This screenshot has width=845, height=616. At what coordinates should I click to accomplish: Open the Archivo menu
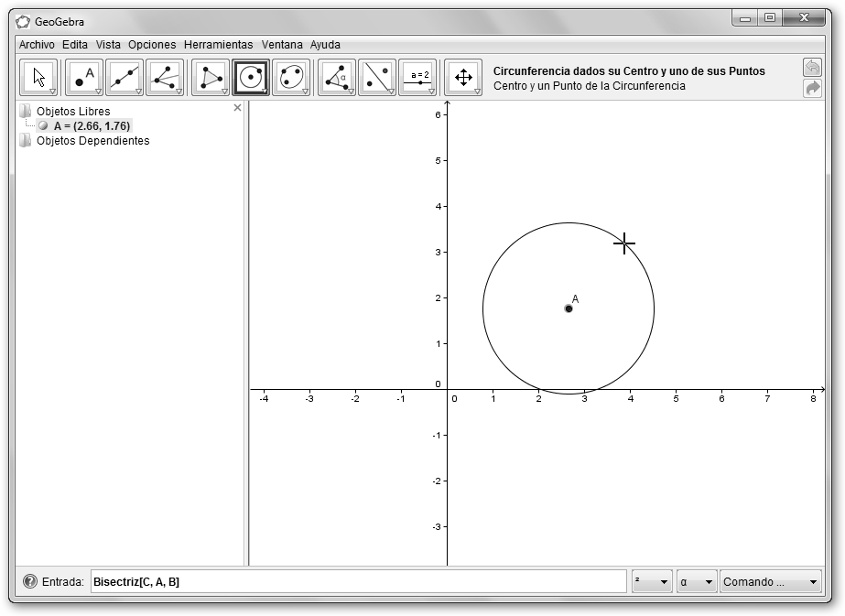click(37, 44)
